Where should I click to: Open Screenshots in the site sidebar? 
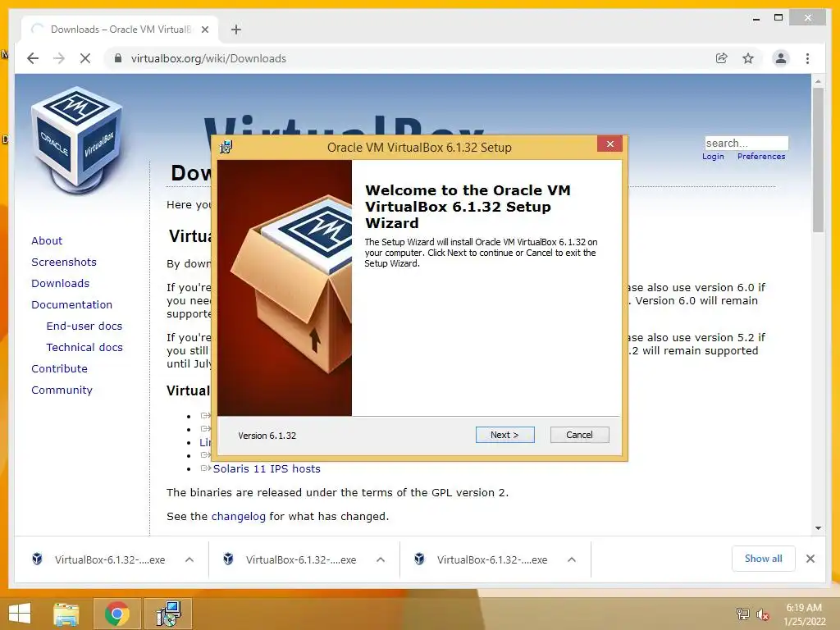(x=64, y=262)
